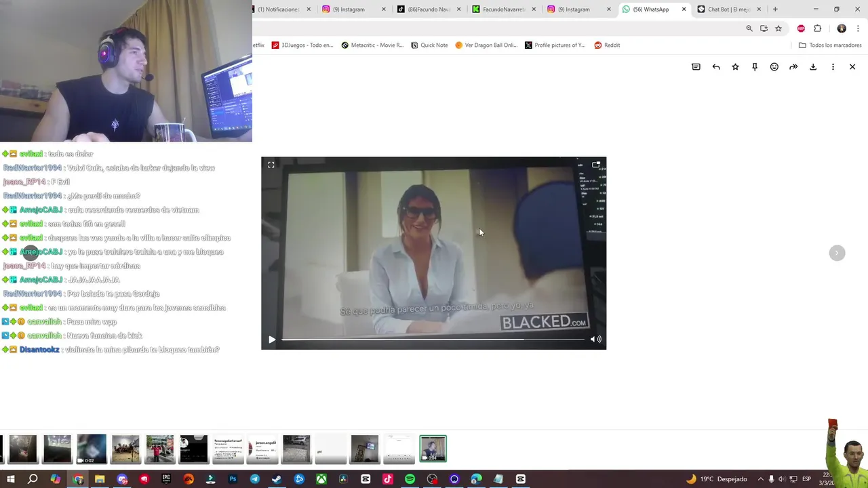Launch Epic Games from the taskbar

click(x=166, y=479)
